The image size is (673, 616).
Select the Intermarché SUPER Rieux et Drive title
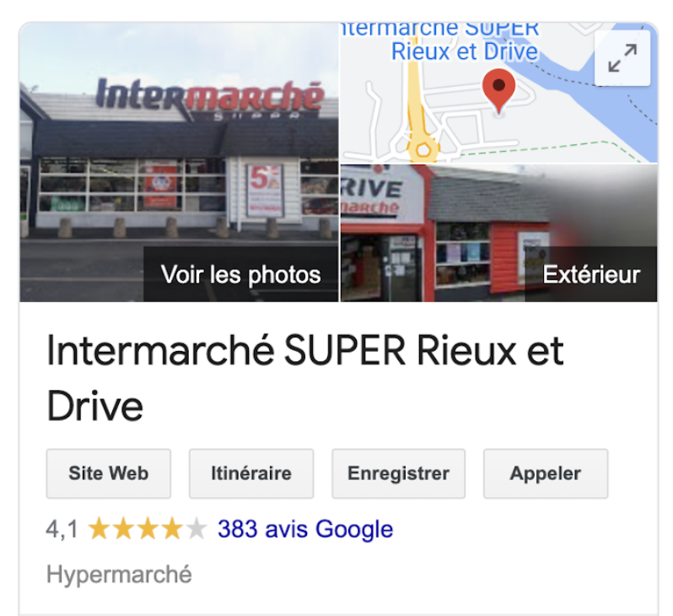tap(304, 378)
